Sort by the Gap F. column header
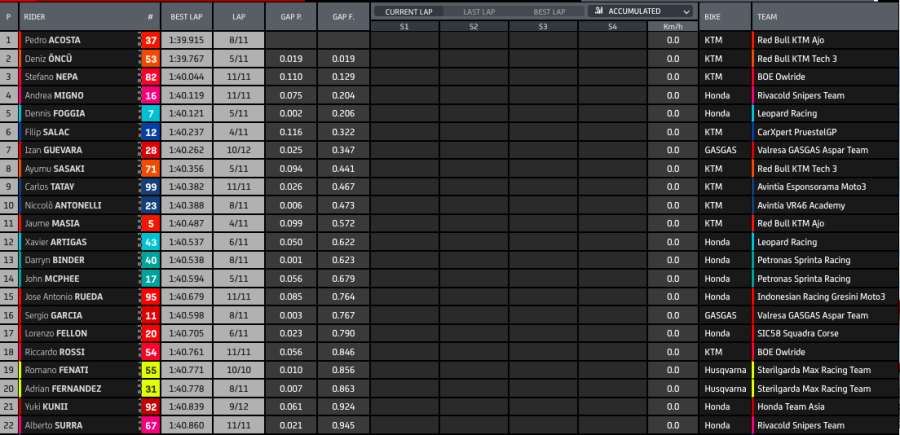This screenshot has height=435, width=900. tap(342, 17)
